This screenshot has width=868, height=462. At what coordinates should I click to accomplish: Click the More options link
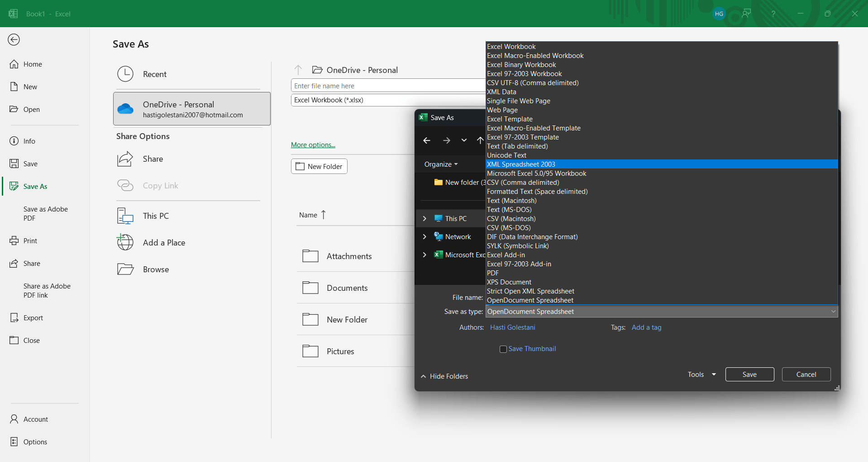313,145
